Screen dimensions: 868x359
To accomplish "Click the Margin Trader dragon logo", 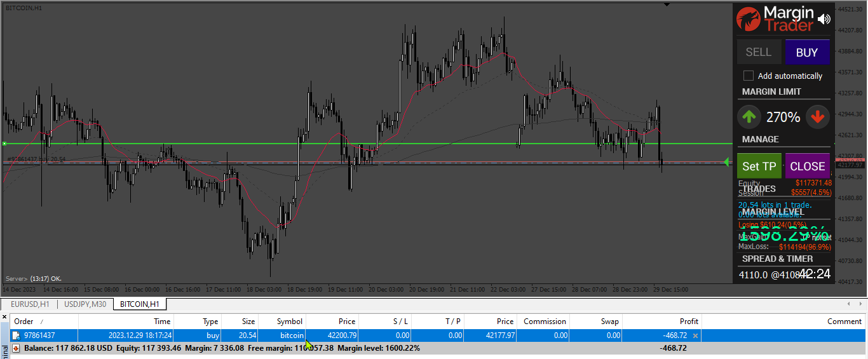I will click(749, 19).
